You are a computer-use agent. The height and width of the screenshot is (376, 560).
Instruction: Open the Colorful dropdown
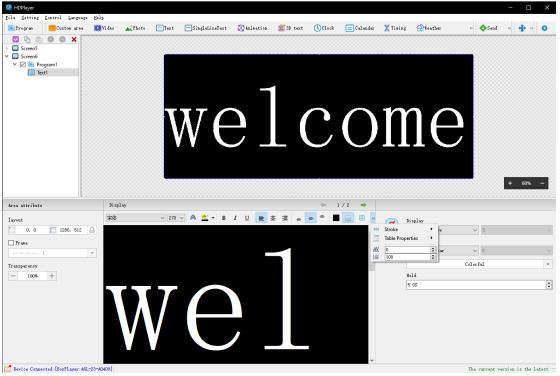tap(479, 264)
